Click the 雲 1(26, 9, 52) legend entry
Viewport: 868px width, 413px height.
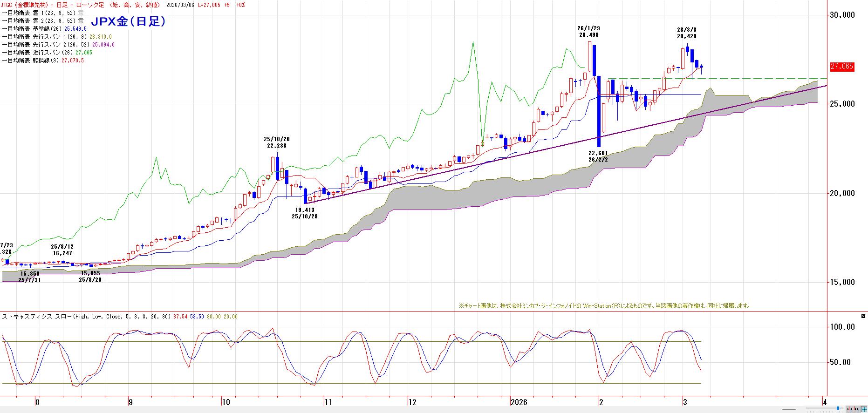coord(43,13)
